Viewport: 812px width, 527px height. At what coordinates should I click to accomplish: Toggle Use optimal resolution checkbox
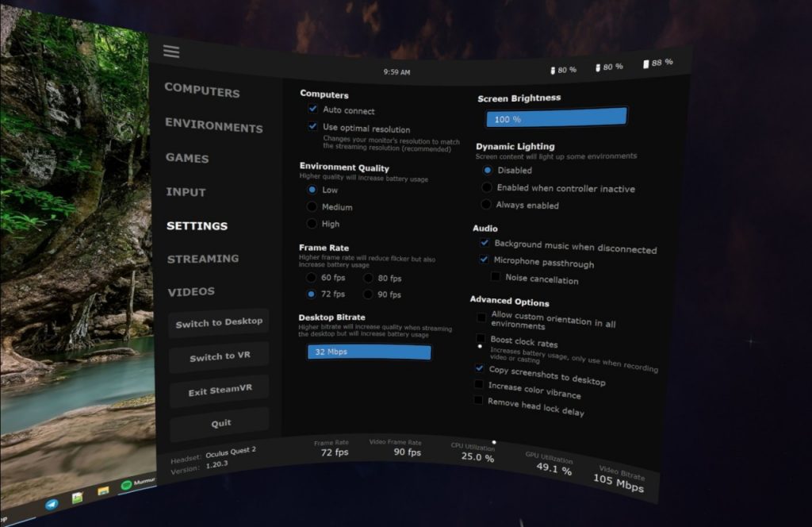(x=312, y=126)
